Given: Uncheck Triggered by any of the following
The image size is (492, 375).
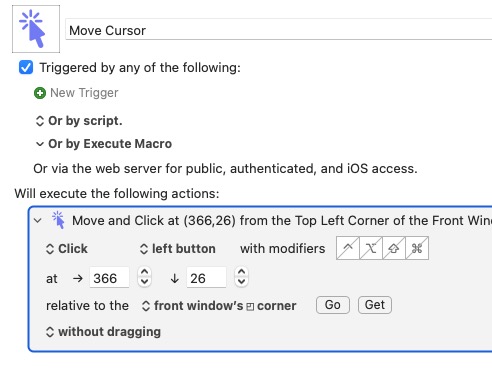Looking at the screenshot, I should coord(26,67).
